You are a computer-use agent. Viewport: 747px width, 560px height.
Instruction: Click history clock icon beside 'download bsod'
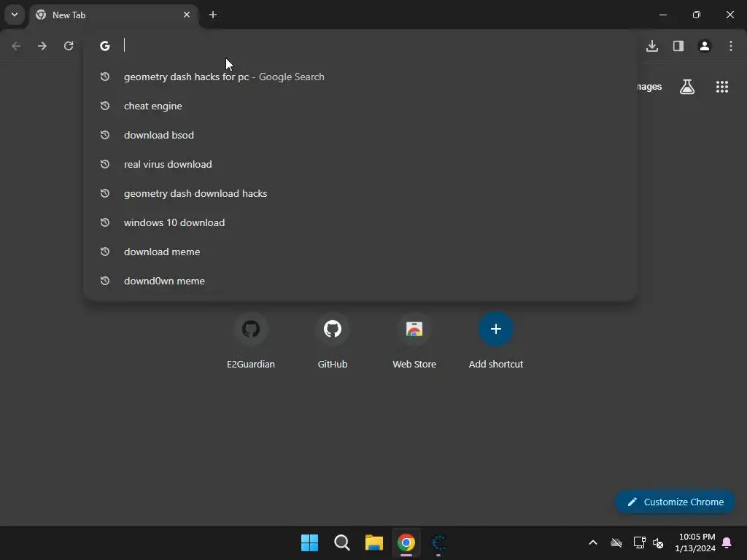tap(105, 135)
